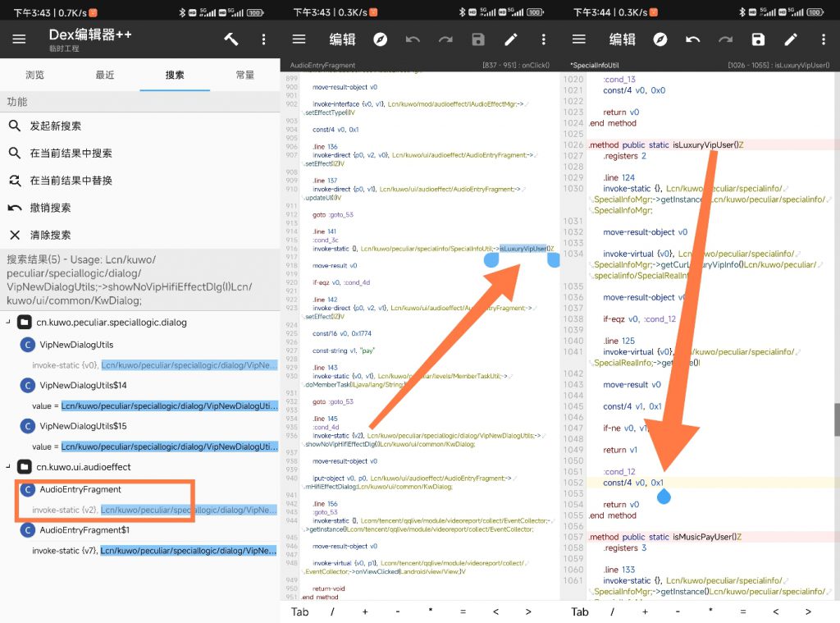Switch to the 常量 tab
Image resolution: width=840 pixels, height=623 pixels.
click(244, 75)
